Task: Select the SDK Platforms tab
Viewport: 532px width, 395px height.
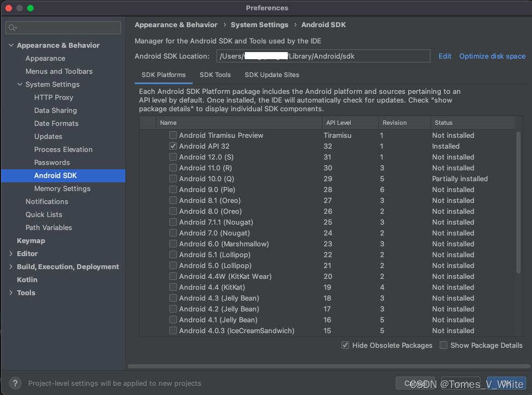Action: (x=163, y=75)
